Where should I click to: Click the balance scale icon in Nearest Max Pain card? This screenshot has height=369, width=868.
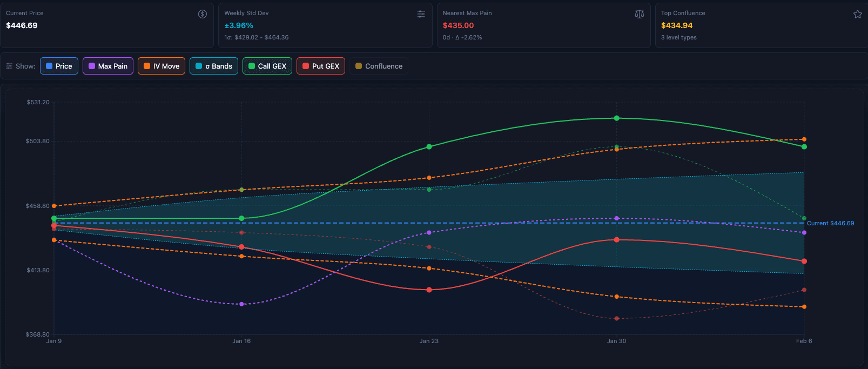point(640,14)
